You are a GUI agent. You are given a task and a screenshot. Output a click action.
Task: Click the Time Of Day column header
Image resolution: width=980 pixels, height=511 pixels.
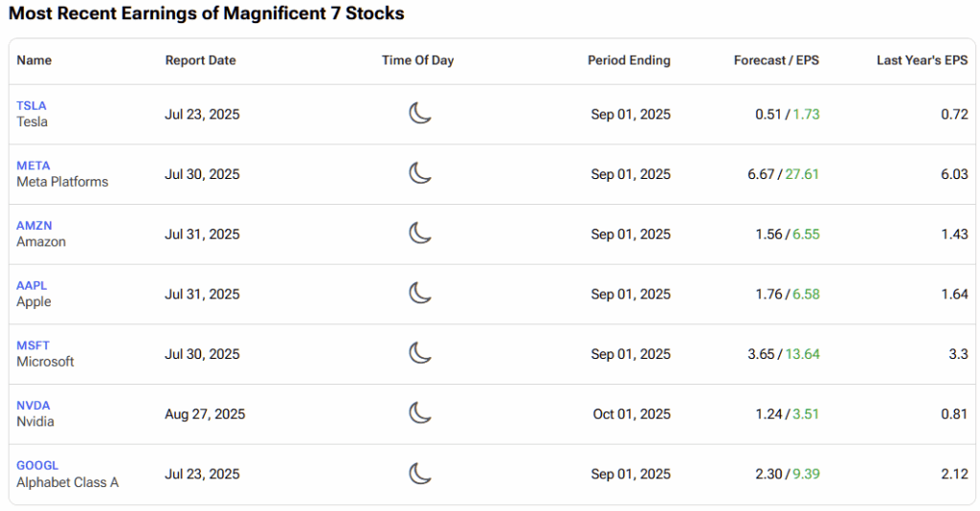417,60
